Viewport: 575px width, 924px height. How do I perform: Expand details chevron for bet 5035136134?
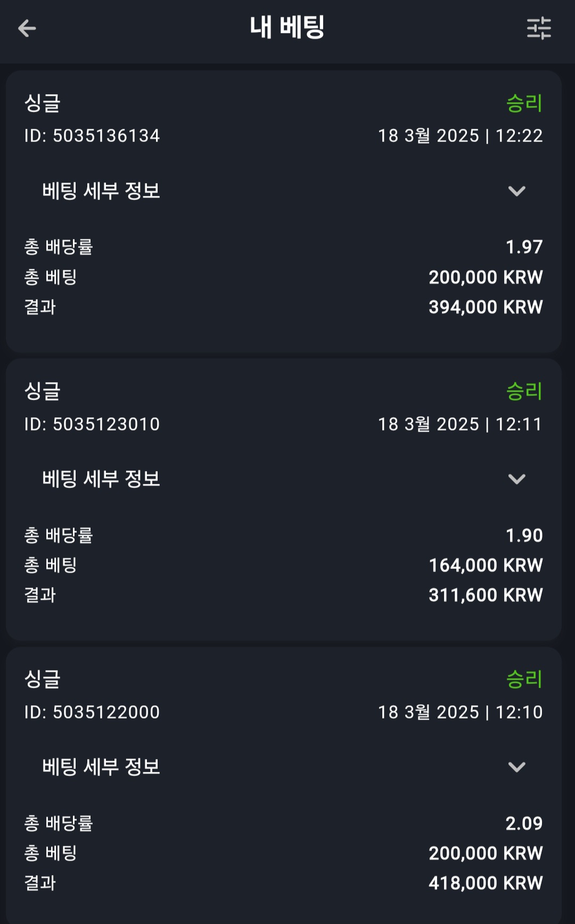click(516, 191)
